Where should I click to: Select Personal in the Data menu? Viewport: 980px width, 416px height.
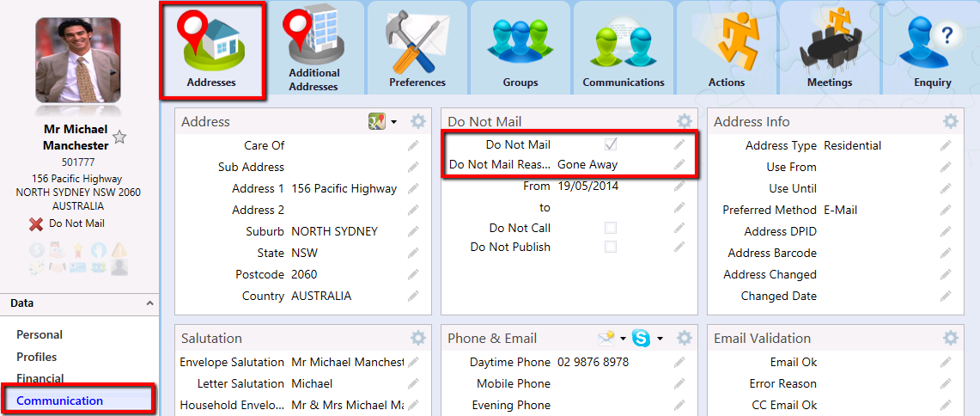tap(40, 334)
